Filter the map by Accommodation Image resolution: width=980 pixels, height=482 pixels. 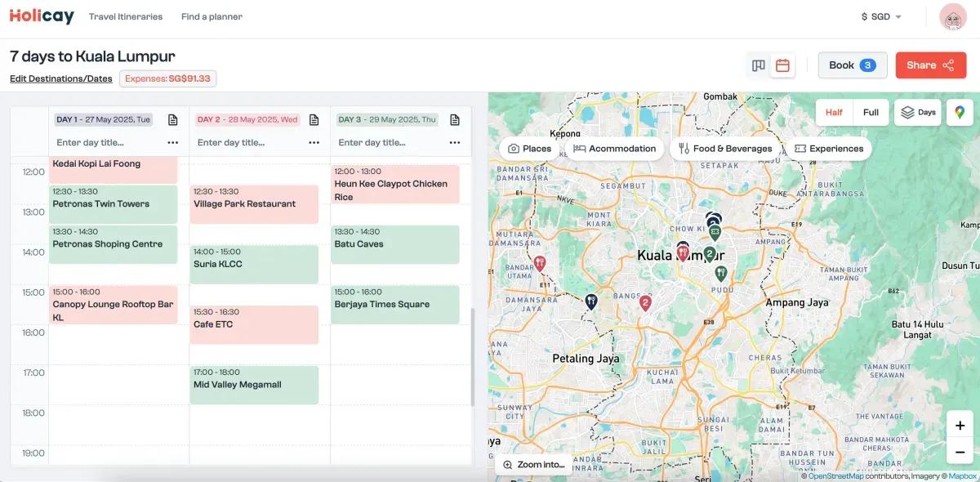coord(614,149)
